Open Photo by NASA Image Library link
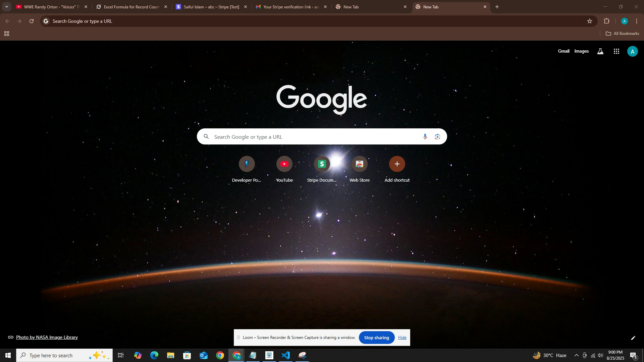The image size is (644, 362). [47, 337]
